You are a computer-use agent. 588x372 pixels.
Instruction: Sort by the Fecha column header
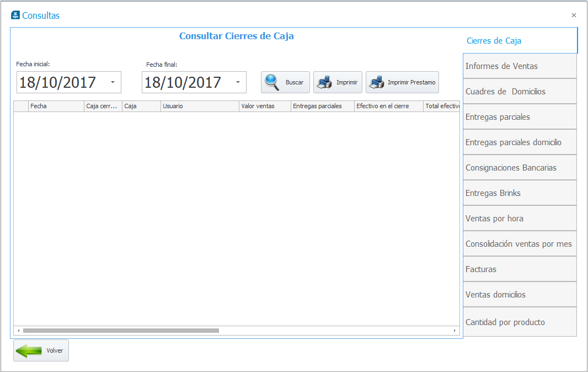(x=56, y=106)
